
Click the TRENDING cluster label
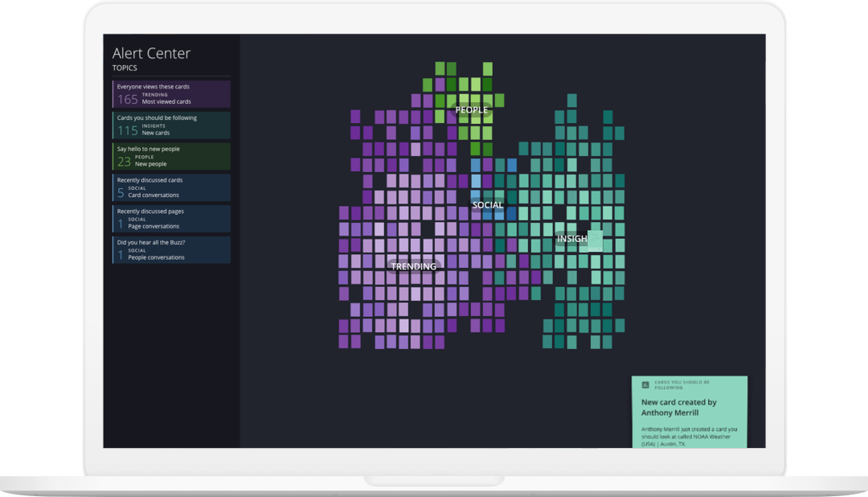414,266
